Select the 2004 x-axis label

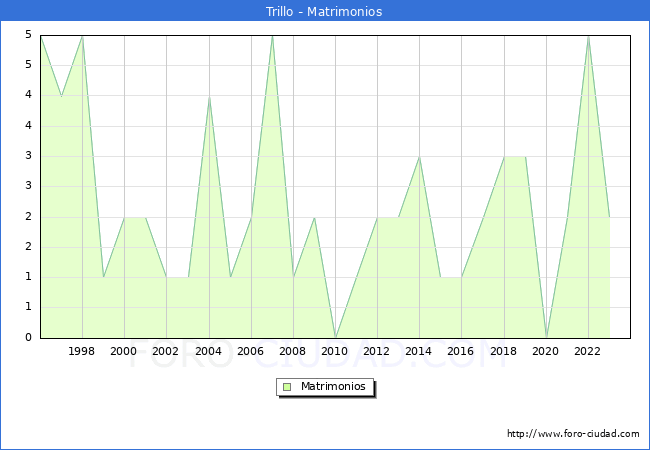[x=208, y=351]
